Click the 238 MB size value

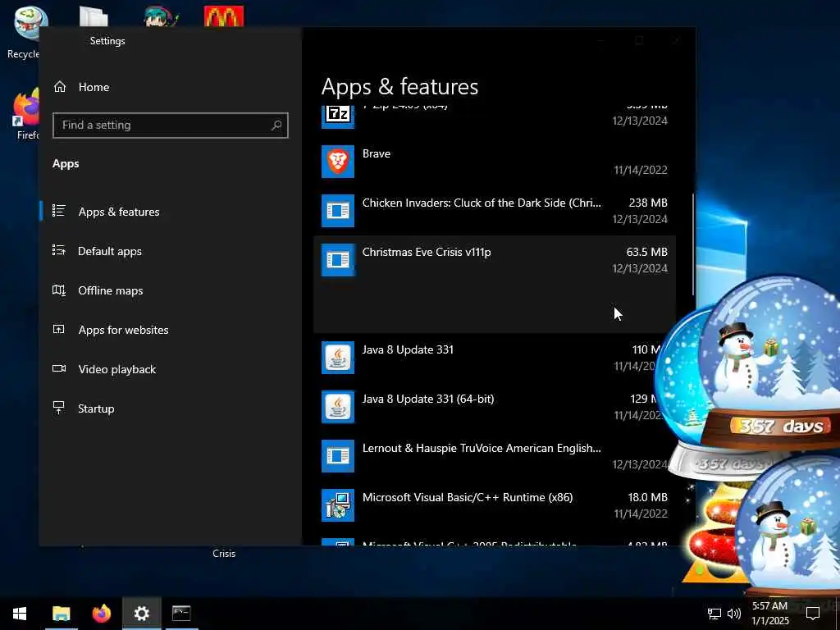(648, 203)
